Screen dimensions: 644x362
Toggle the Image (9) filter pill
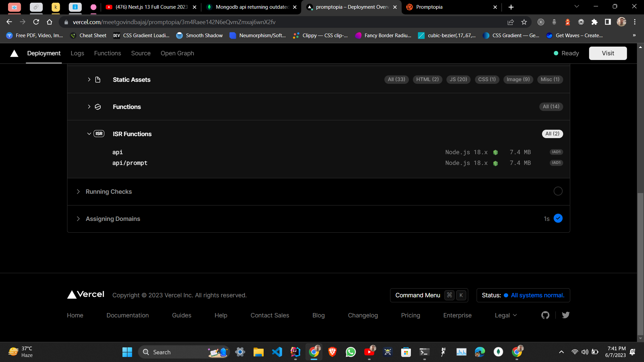(518, 79)
